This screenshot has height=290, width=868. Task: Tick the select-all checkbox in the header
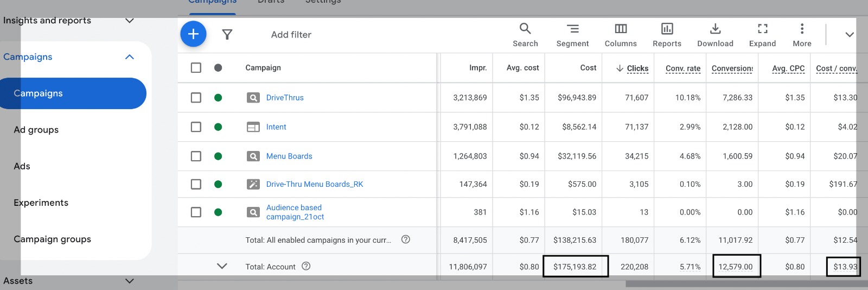[x=196, y=68]
